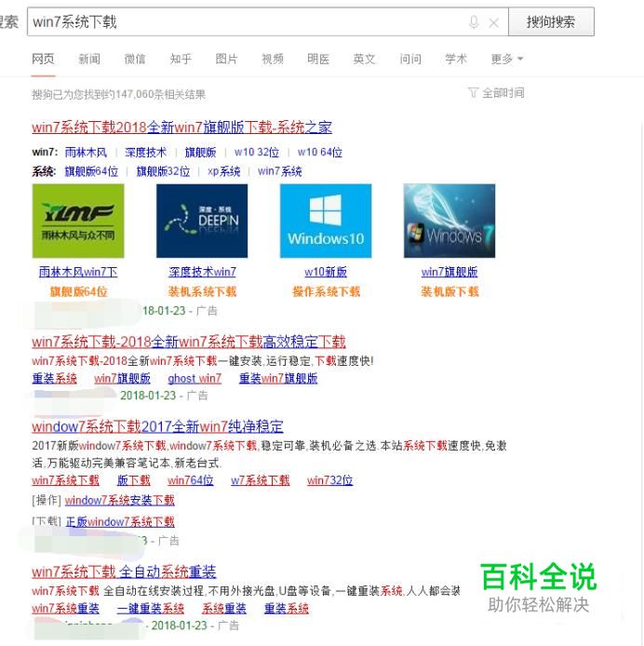Open the win732位 link
This screenshot has width=644, height=646.
click(x=329, y=480)
